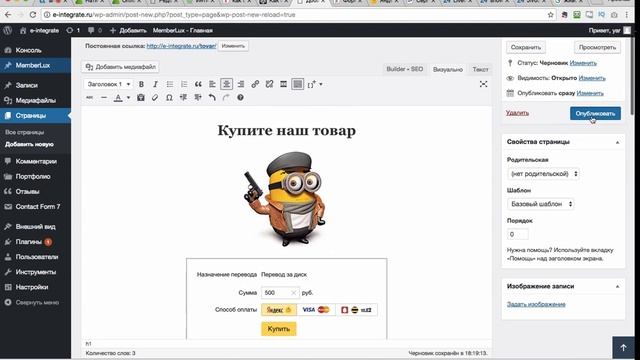Screen dimensions: 640x360
Task: Reload the page in the browser
Action: (x=33, y=15)
